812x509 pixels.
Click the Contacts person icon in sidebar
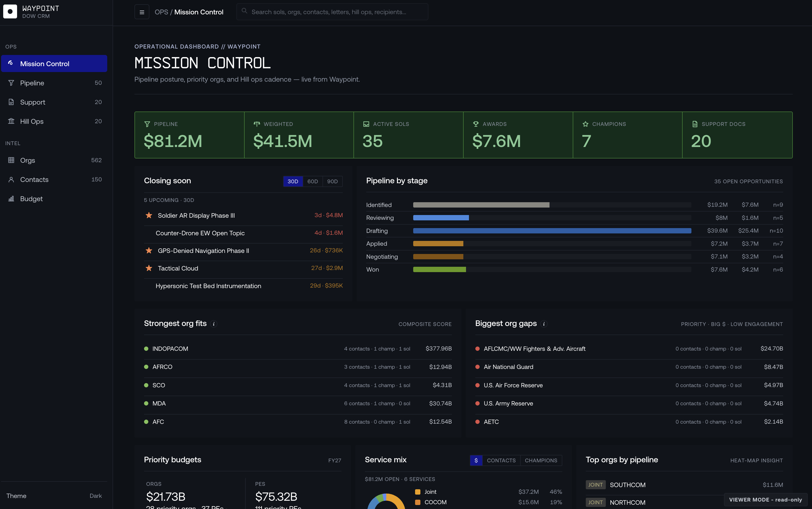[x=11, y=180]
